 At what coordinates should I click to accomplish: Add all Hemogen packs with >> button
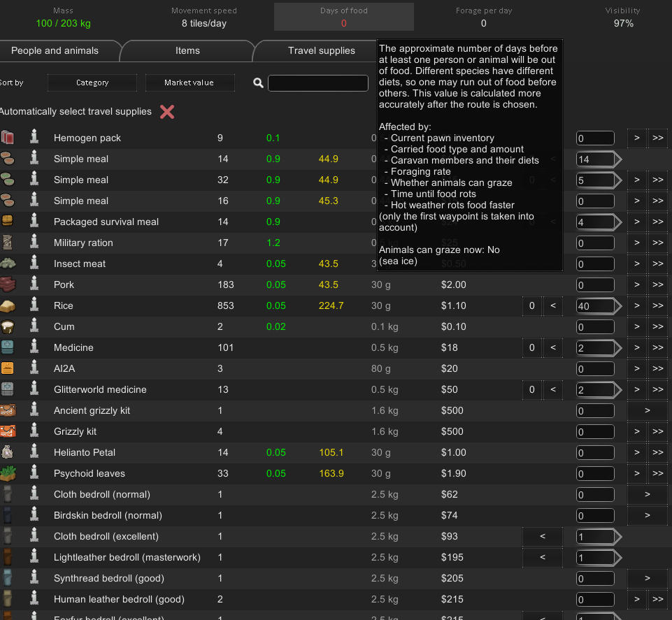point(658,138)
